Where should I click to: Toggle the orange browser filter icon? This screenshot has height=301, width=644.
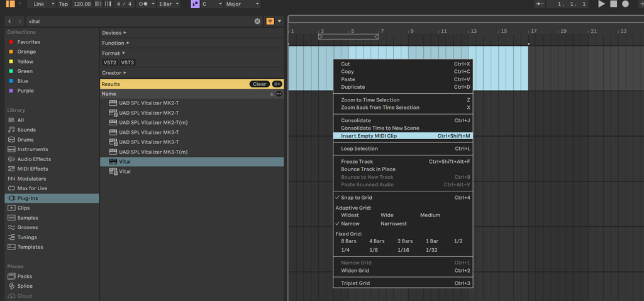click(x=270, y=21)
